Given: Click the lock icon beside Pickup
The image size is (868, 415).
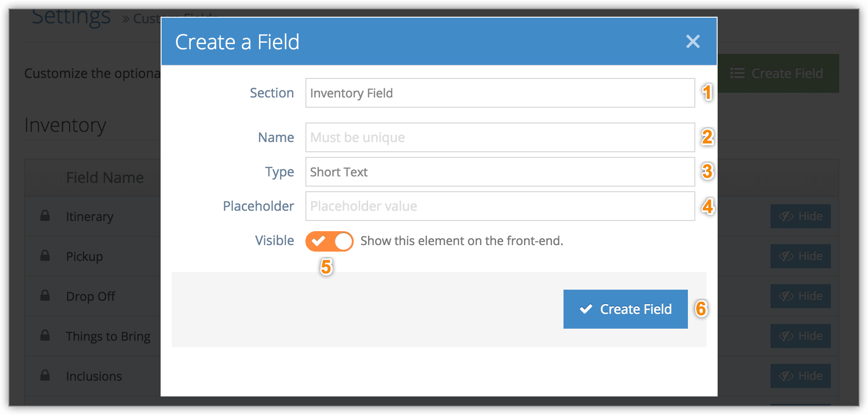Looking at the screenshot, I should [45, 255].
